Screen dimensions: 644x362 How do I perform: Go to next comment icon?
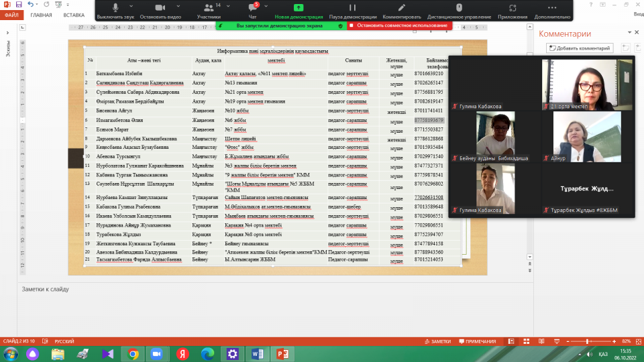tap(638, 48)
